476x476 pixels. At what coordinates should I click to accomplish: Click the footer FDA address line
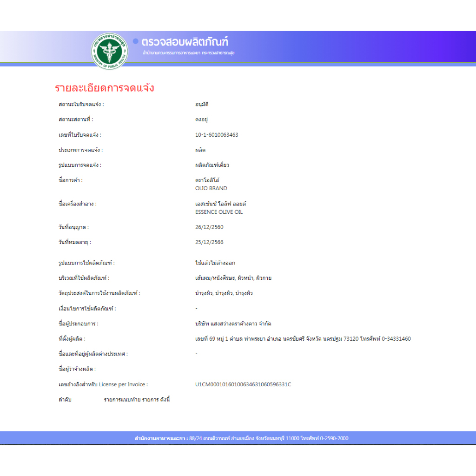[242, 438]
